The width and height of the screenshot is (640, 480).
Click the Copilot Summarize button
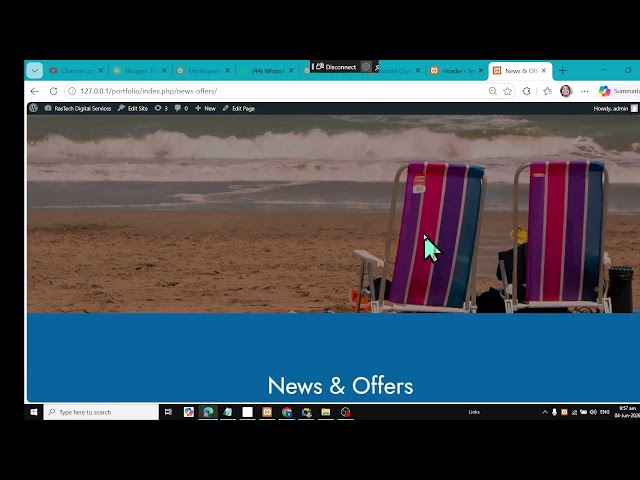619,91
